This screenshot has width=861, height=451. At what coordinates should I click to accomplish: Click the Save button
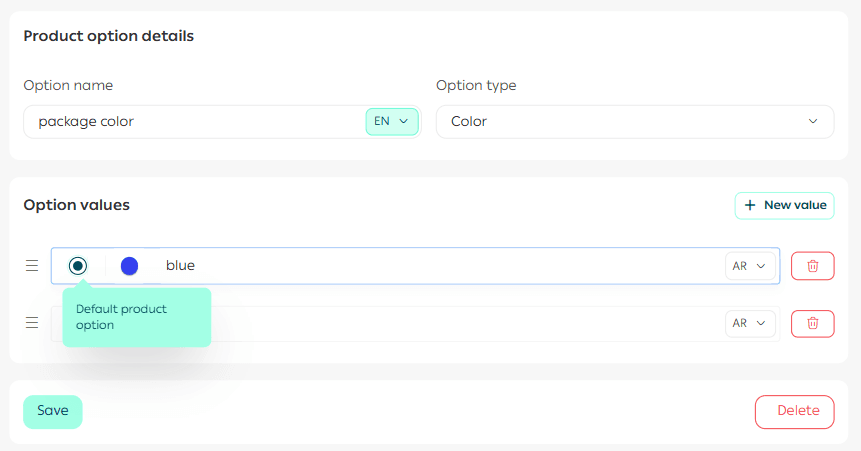[x=52, y=411]
